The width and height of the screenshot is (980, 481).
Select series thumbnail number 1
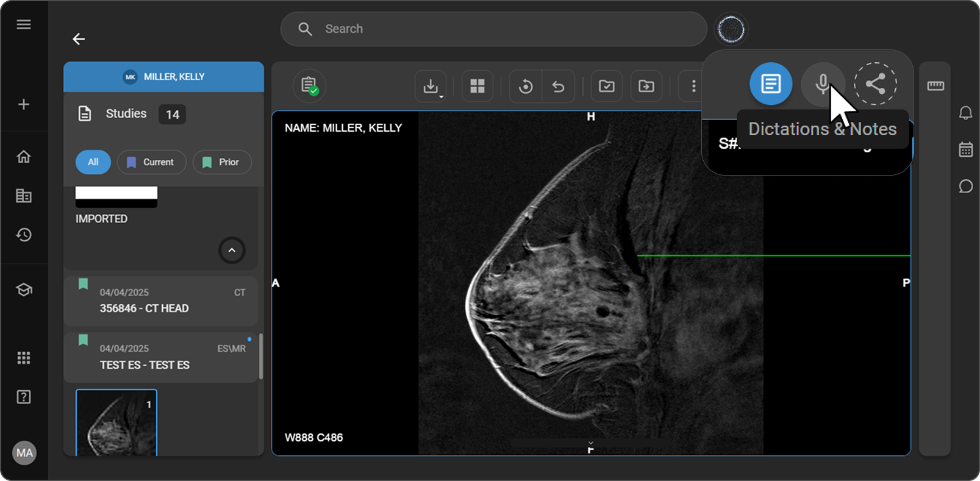point(116,422)
